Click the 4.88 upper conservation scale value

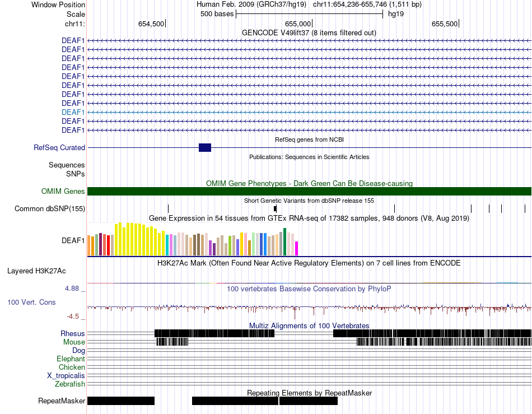(72, 289)
